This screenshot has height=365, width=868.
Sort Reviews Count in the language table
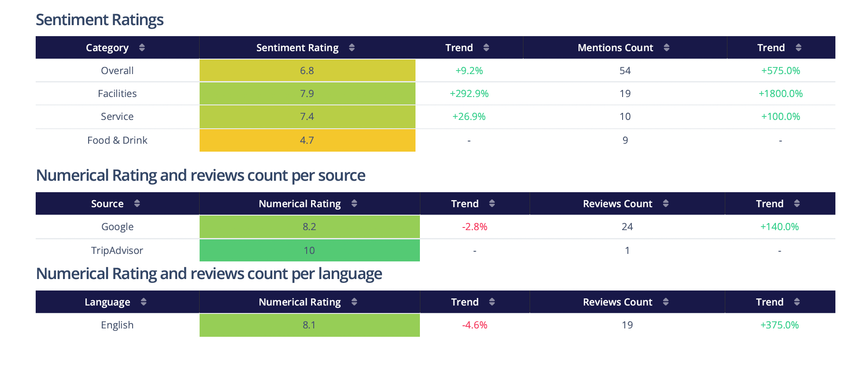pos(665,302)
